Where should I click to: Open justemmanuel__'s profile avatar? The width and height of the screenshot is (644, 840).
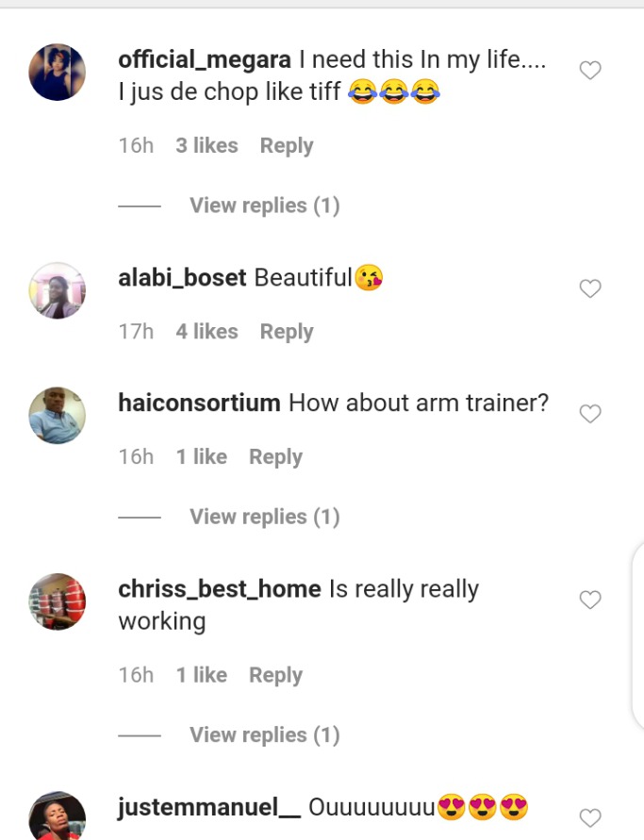pyautogui.click(x=57, y=815)
